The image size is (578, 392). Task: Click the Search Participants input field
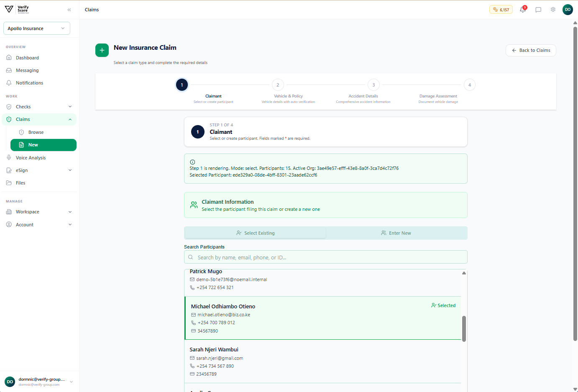pyautogui.click(x=326, y=257)
